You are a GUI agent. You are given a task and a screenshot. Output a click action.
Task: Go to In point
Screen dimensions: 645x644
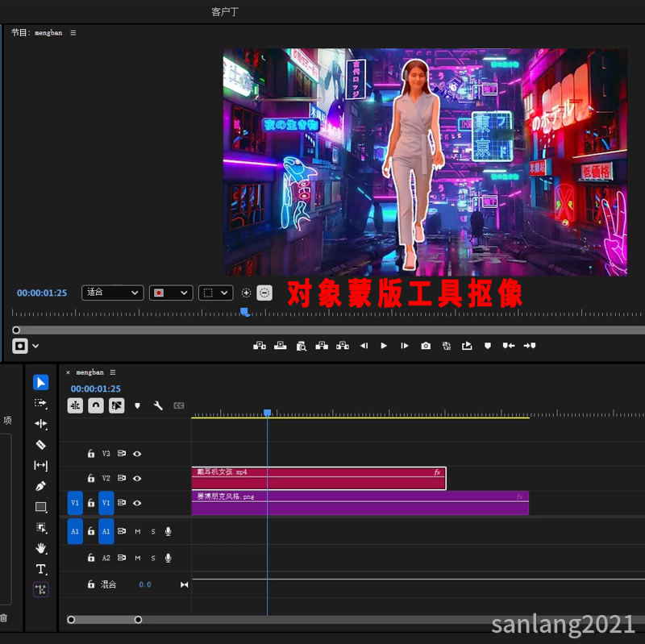click(509, 346)
